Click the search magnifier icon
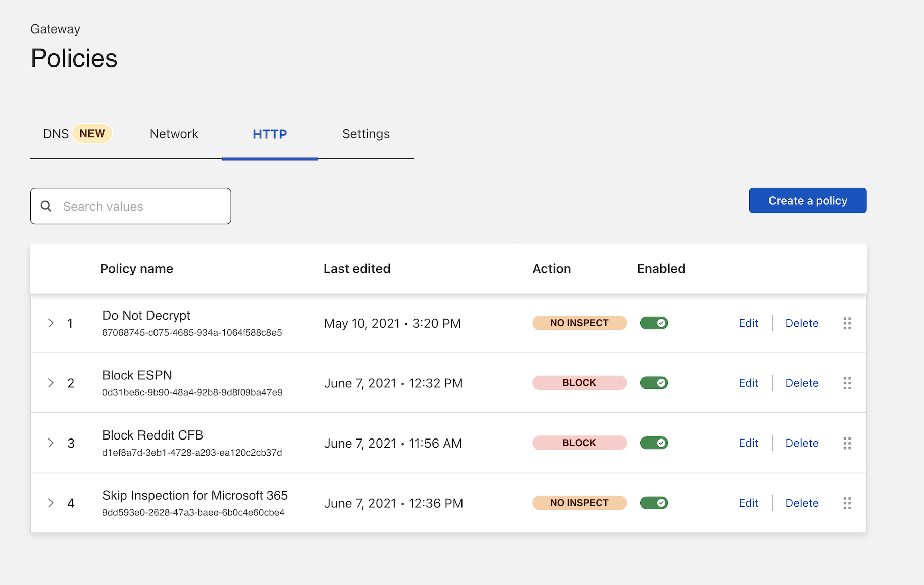 (x=46, y=206)
